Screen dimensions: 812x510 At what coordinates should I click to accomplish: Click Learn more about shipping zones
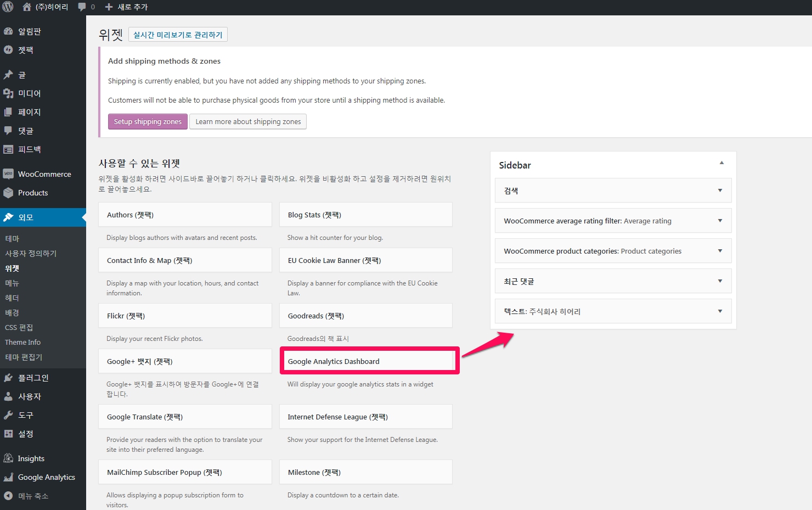[x=248, y=122]
